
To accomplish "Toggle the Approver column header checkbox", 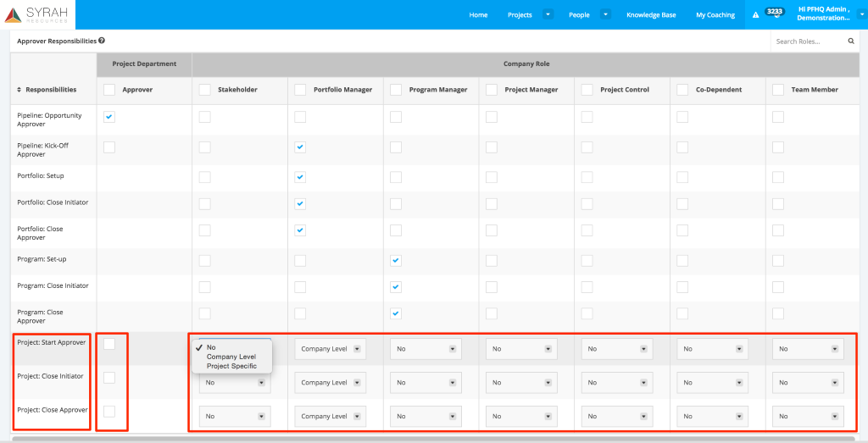I will click(x=109, y=90).
